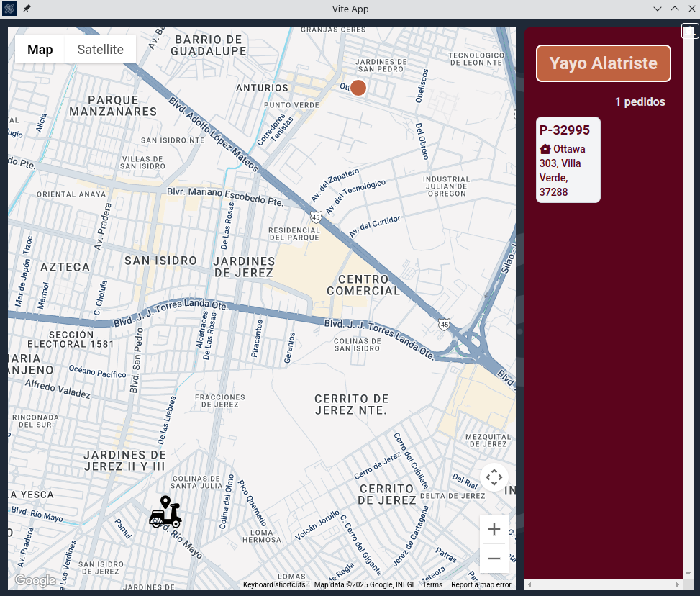
Task: Click the orange destination dot marker
Action: (x=358, y=88)
